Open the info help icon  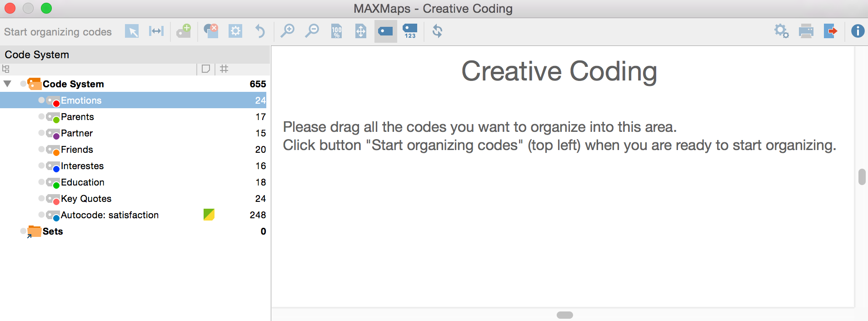(858, 31)
